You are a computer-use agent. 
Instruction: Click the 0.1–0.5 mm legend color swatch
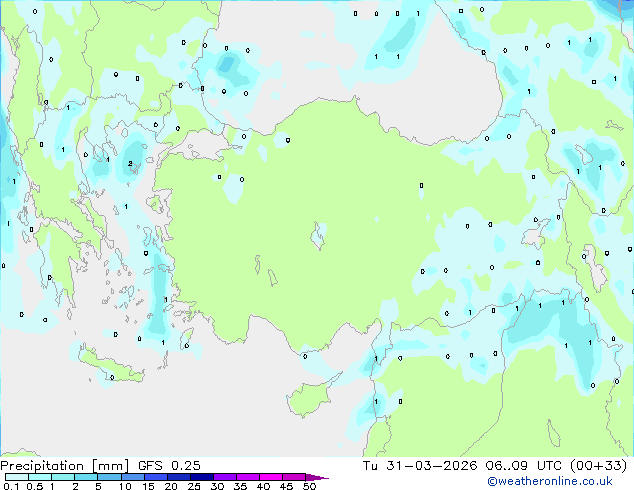[17, 477]
